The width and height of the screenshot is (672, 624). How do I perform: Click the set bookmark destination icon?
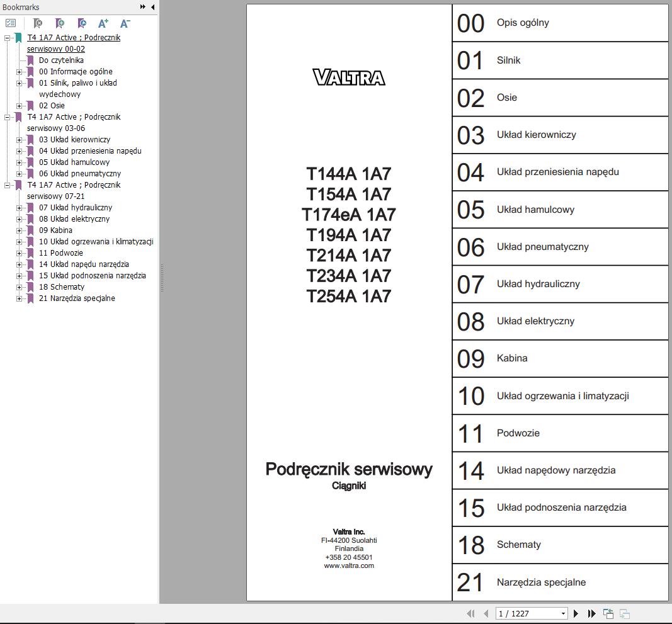click(x=82, y=23)
